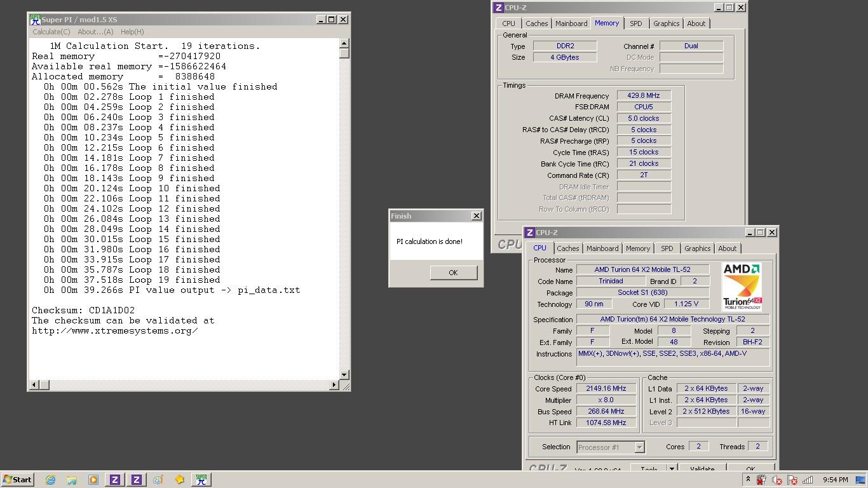This screenshot has height=488, width=868.
Task: Click Super PI horizontal scrollbar right arrow
Action: tap(334, 384)
